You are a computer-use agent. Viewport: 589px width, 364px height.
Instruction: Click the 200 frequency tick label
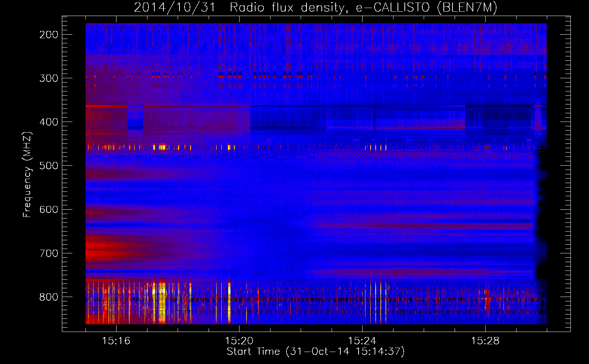tap(49, 35)
